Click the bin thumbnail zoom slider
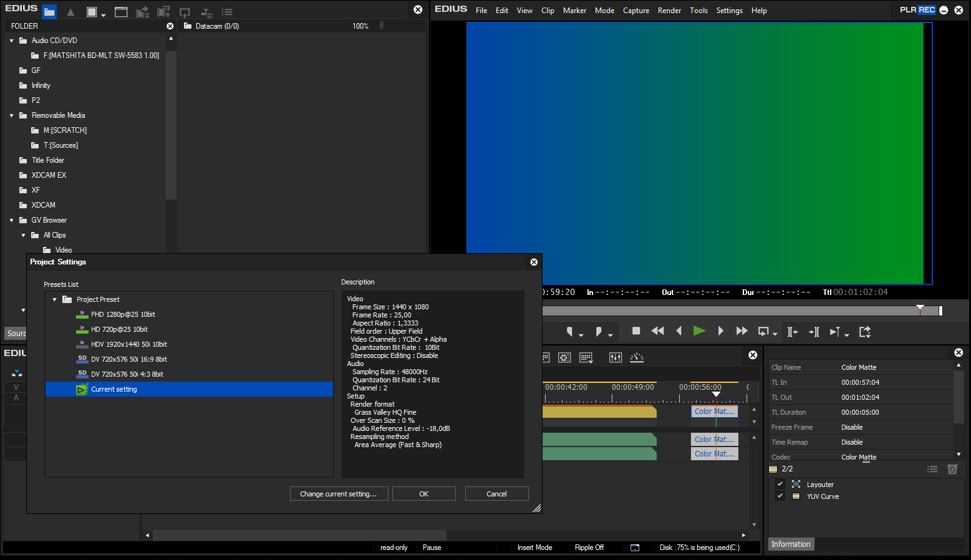971x560 pixels. (x=382, y=26)
